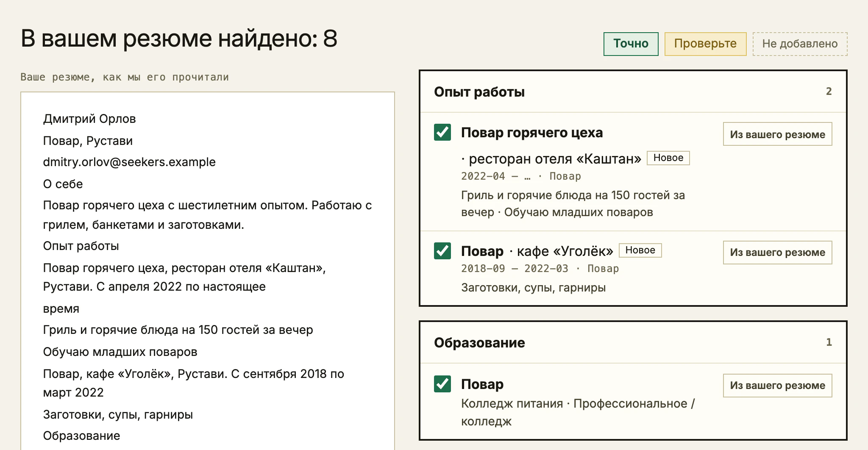This screenshot has height=450, width=868.
Task: Click the name «Дмитрий Орлов» in the resume
Action: (x=89, y=119)
